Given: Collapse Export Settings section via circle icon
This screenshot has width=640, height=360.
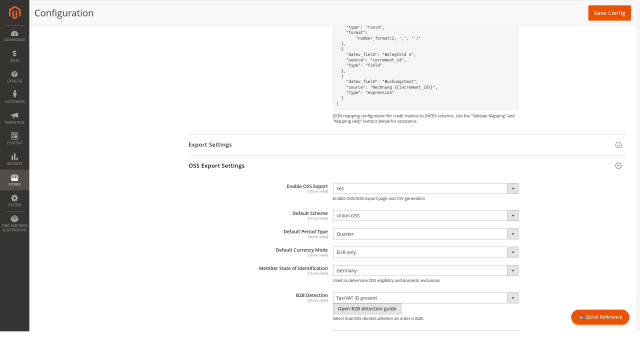Looking at the screenshot, I should pyautogui.click(x=618, y=145).
